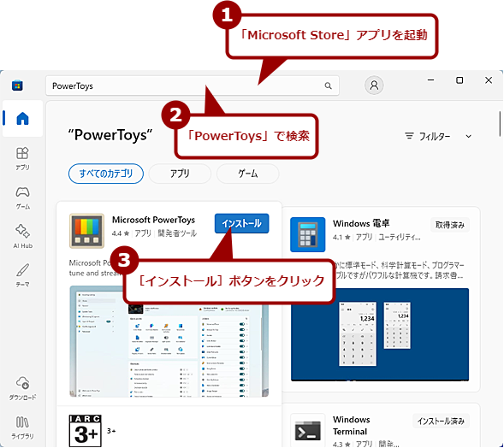The height and width of the screenshot is (448, 504).
Task: Go to the Home sidebar icon
Action: coord(22,118)
